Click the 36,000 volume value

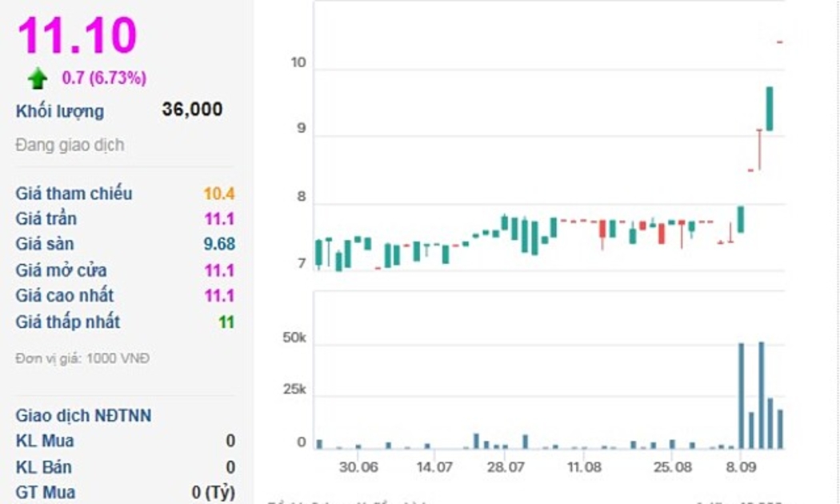click(x=192, y=110)
